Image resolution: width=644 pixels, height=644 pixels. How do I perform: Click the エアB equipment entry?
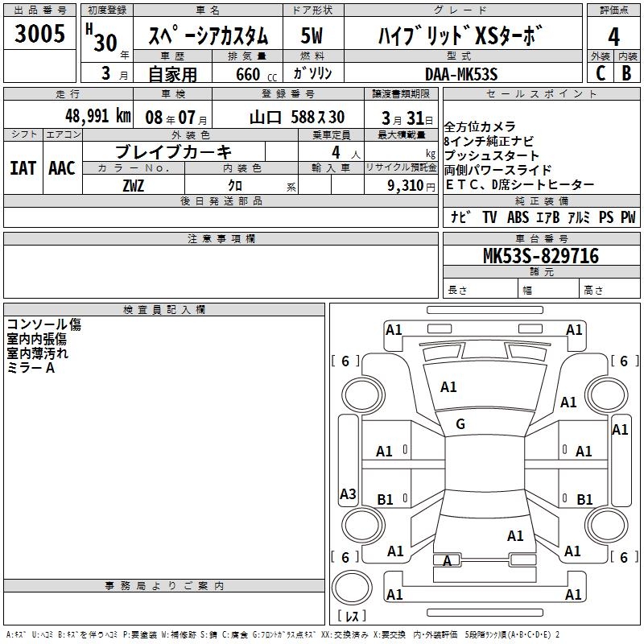click(x=548, y=217)
